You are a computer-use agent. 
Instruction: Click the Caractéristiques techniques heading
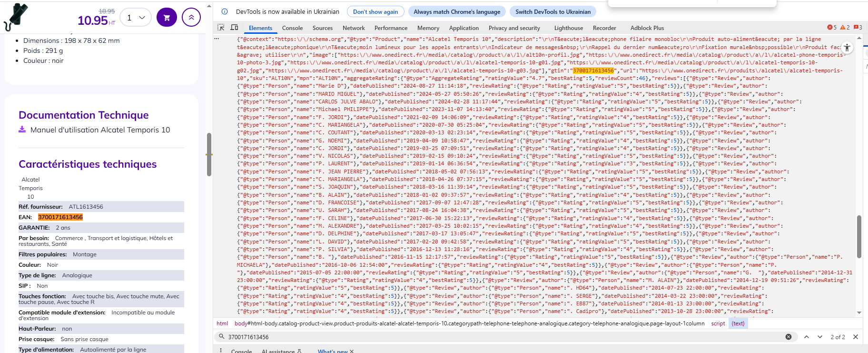[x=88, y=164]
